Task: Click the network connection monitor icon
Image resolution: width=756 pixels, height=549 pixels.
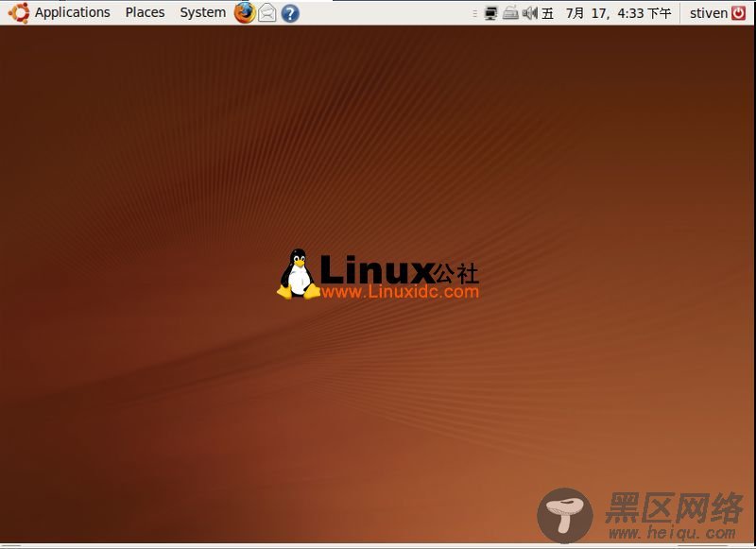Action: [x=490, y=13]
